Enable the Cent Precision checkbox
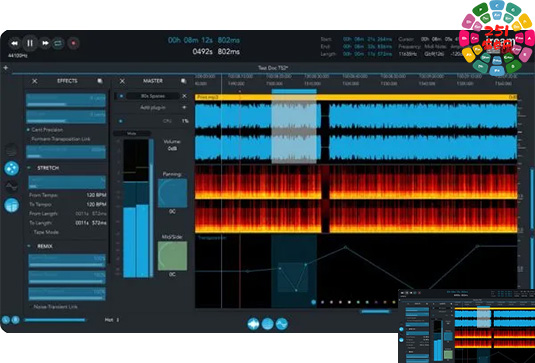535x363 pixels. click(x=28, y=130)
